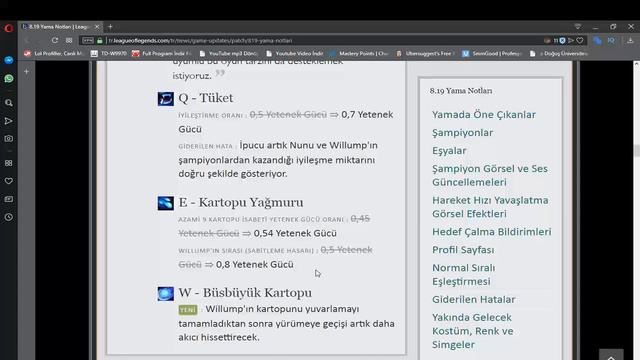Jump to Yamada Öne Çıkanlar section
The image size is (640, 360).
tap(484, 115)
